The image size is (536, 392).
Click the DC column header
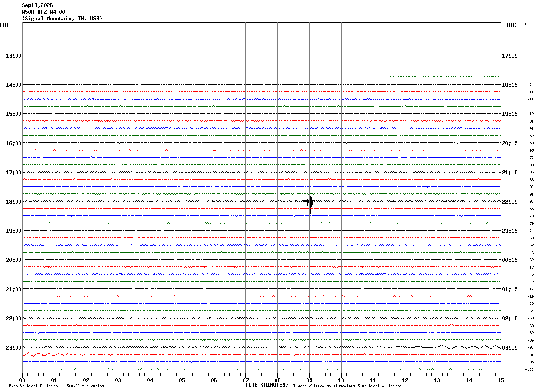[527, 24]
